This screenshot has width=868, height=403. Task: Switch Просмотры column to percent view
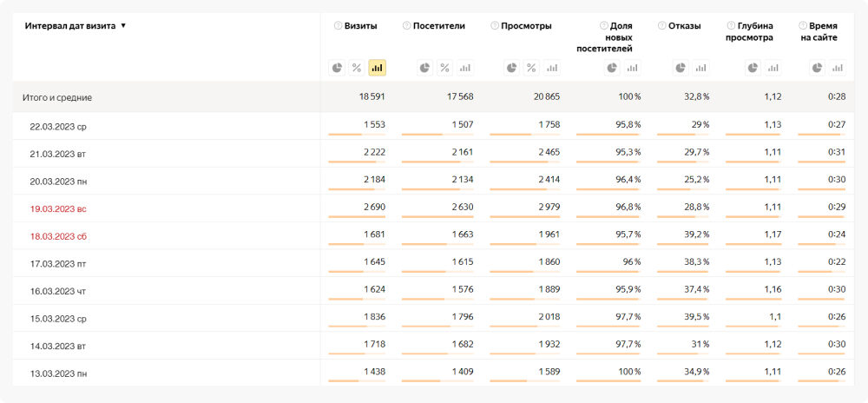click(531, 68)
